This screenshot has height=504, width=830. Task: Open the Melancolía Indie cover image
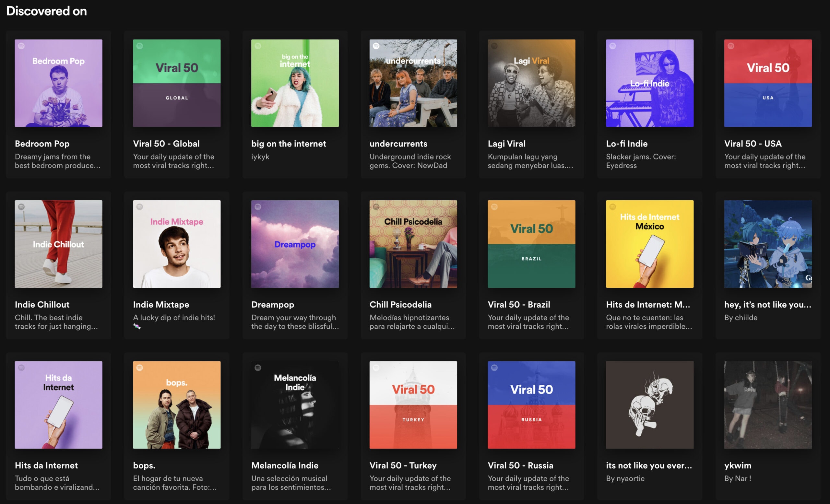(x=295, y=405)
